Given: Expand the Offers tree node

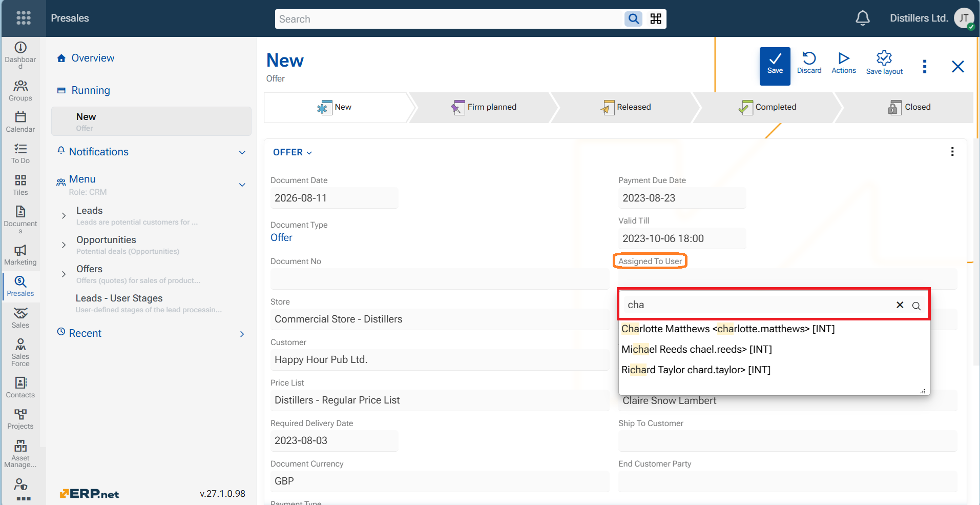Looking at the screenshot, I should (64, 274).
